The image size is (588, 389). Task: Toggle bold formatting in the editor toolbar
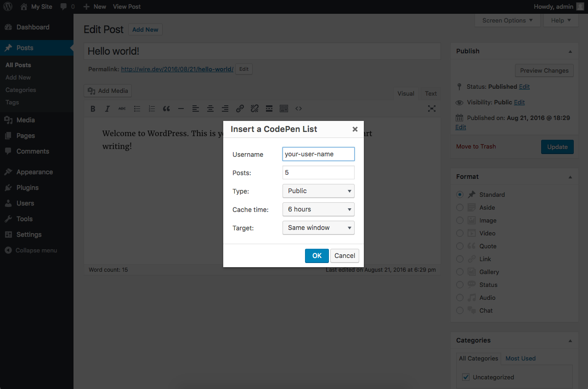point(93,109)
